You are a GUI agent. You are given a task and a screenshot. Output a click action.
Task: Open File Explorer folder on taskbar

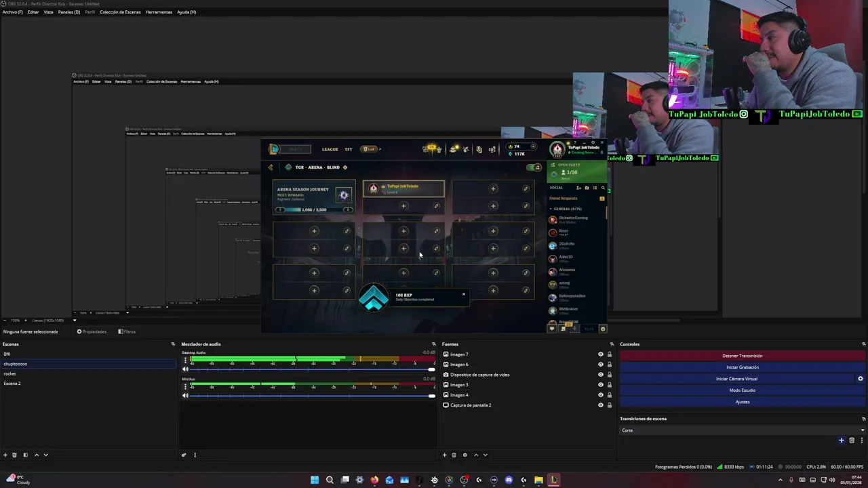[x=538, y=480]
